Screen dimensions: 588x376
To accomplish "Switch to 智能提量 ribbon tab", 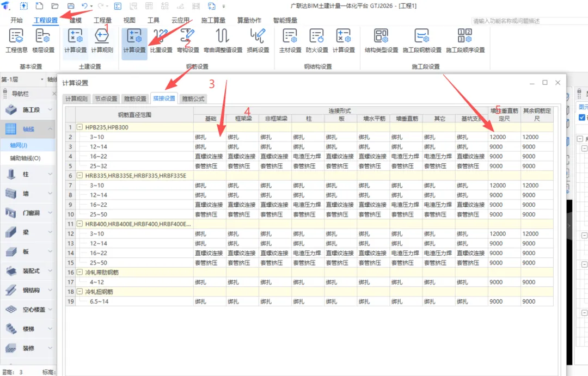I will [x=285, y=20].
